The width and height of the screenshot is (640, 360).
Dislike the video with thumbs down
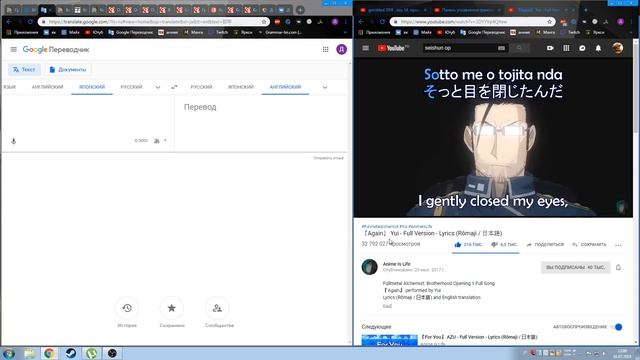(494, 244)
